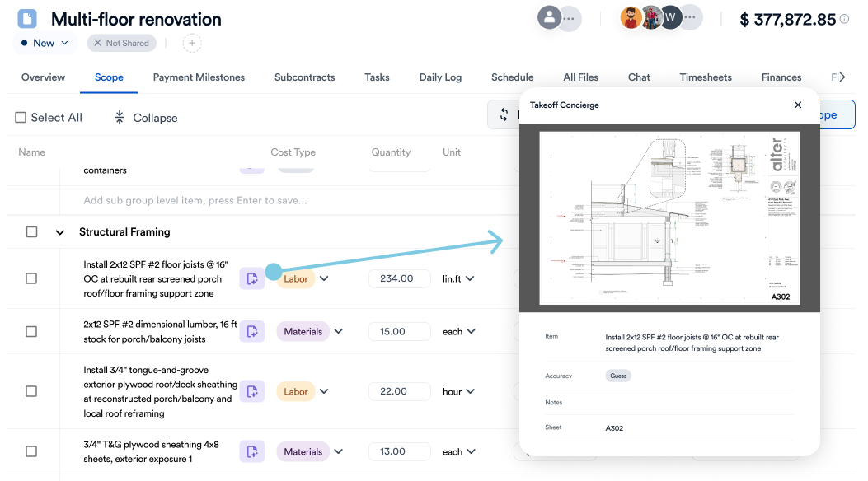Viewport: 868px width, 481px height.
Task: Go to the Tasks tab
Action: 377,77
